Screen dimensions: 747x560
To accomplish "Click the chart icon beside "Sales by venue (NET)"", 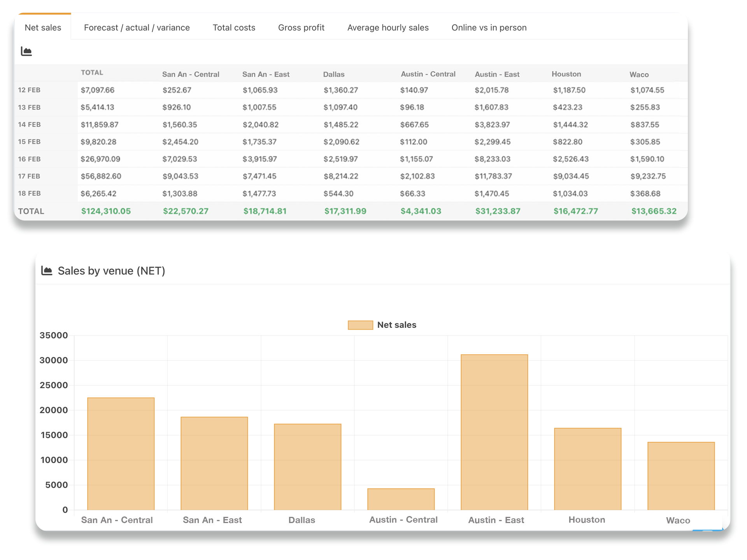I will pyautogui.click(x=47, y=271).
